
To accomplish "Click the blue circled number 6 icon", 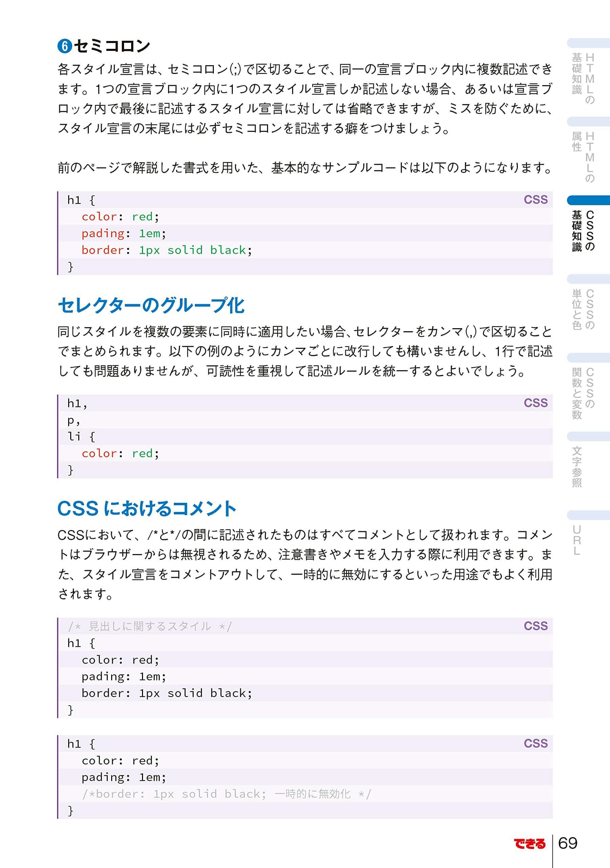I will click(65, 46).
